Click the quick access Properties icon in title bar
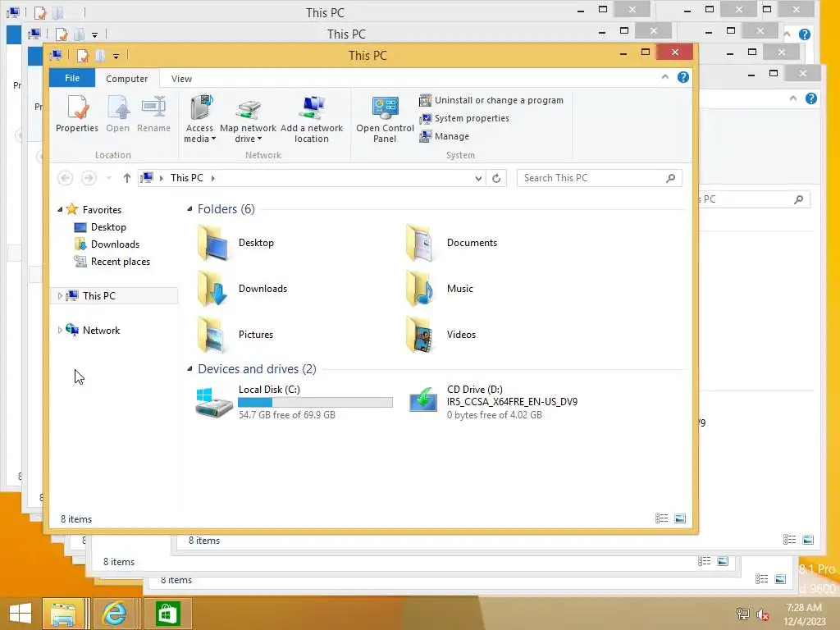This screenshot has height=630, width=840. pyautogui.click(x=83, y=55)
